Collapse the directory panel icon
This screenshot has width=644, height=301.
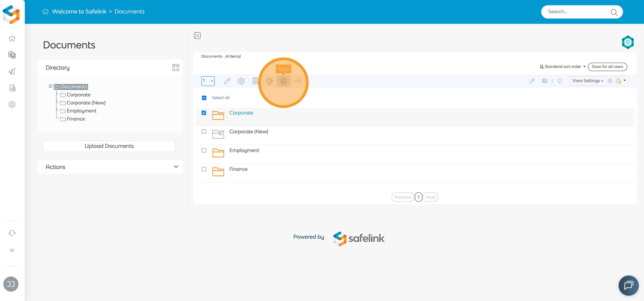pos(197,36)
